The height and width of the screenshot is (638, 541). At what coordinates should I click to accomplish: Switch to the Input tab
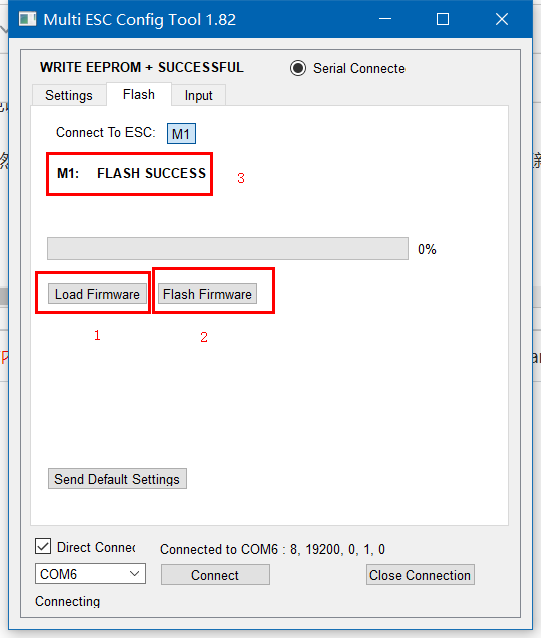pos(199,95)
